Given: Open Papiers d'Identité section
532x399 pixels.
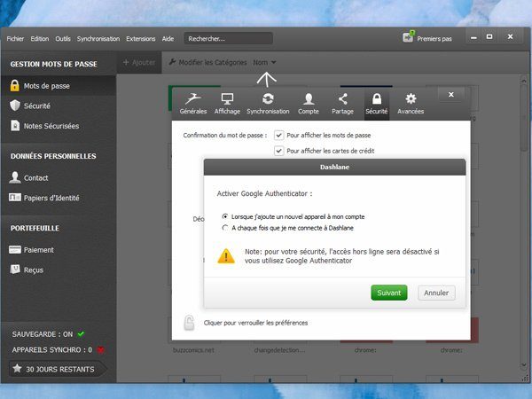Looking at the screenshot, I should coord(59,198).
